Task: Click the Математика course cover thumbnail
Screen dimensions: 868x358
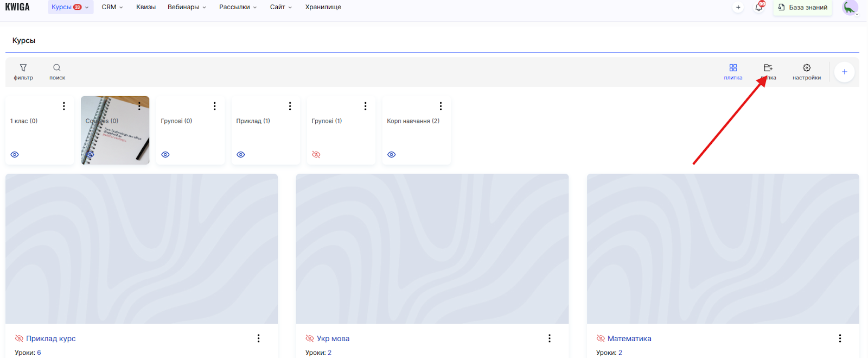Action: (723, 248)
